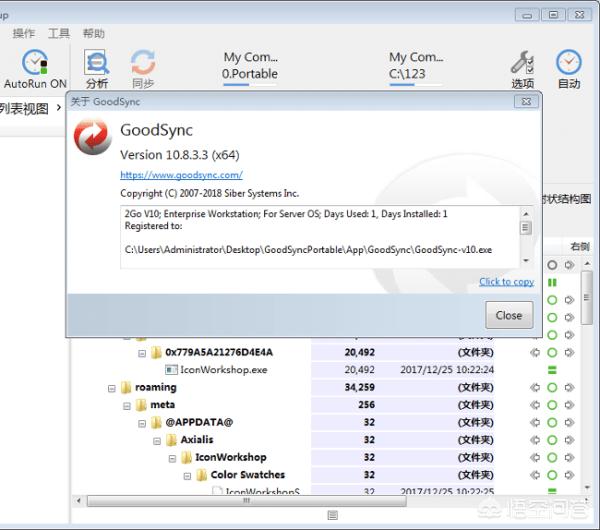Collapse the @APPDATA@ folder node
The image size is (600, 530).
[x=142, y=423]
